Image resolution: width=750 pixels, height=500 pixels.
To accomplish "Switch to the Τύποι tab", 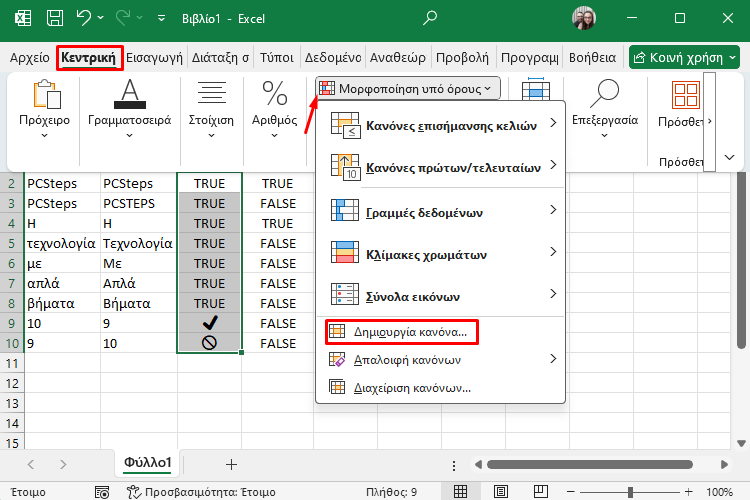I will pyautogui.click(x=276, y=58).
